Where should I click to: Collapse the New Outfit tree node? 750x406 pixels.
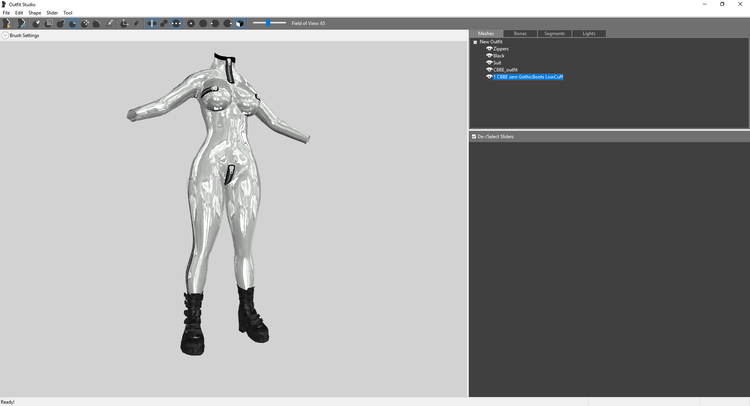click(x=475, y=42)
